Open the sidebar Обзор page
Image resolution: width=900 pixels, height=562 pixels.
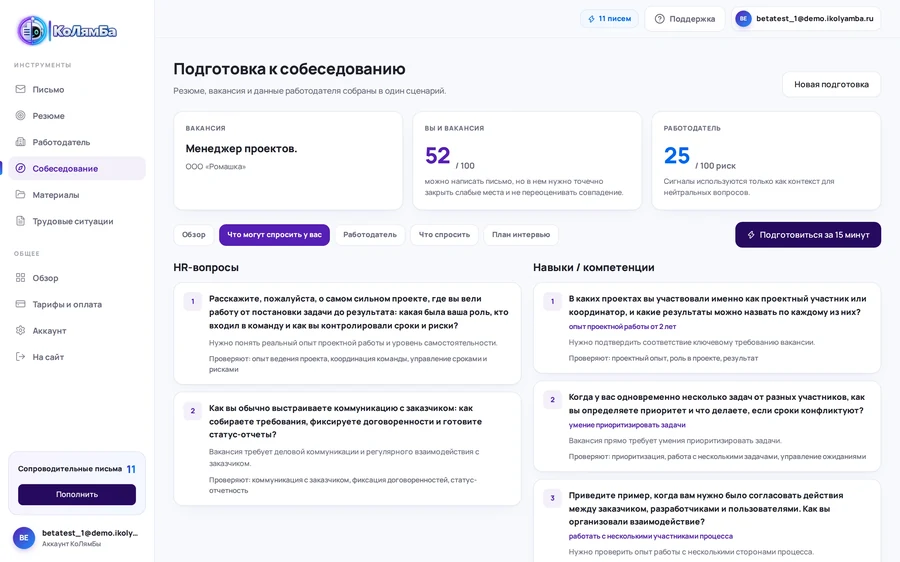[x=77, y=278]
